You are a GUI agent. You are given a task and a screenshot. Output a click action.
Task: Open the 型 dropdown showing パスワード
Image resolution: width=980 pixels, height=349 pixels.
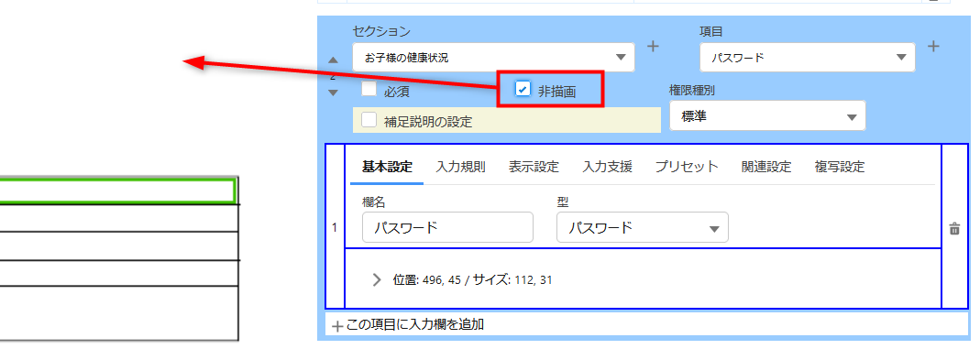point(643,227)
